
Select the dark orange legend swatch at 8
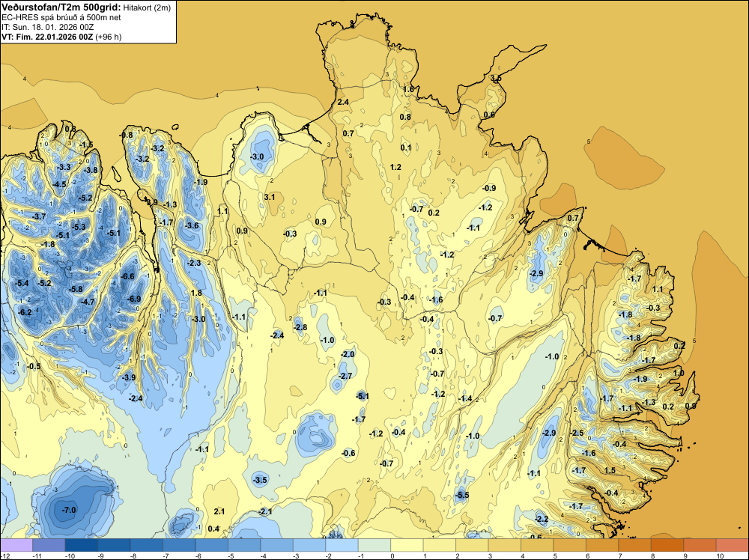667,545
